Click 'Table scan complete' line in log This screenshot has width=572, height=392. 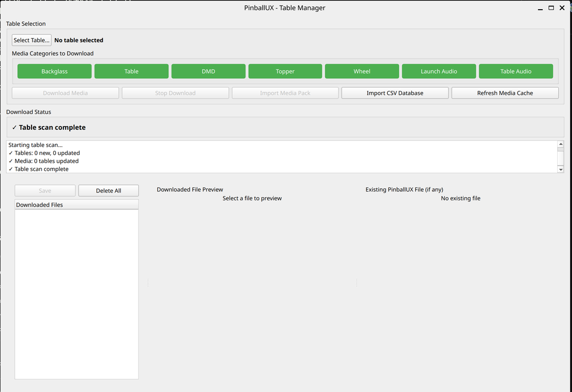point(38,169)
